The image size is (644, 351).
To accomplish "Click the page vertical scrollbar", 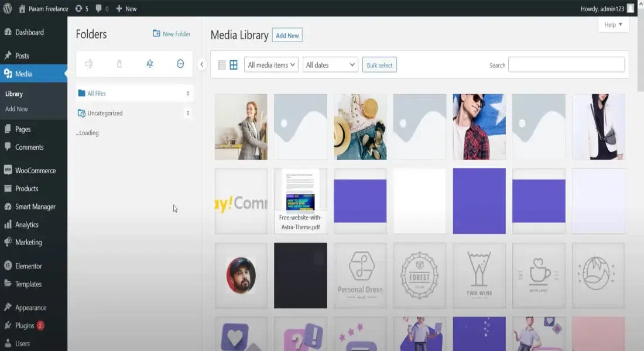I will (x=640, y=49).
